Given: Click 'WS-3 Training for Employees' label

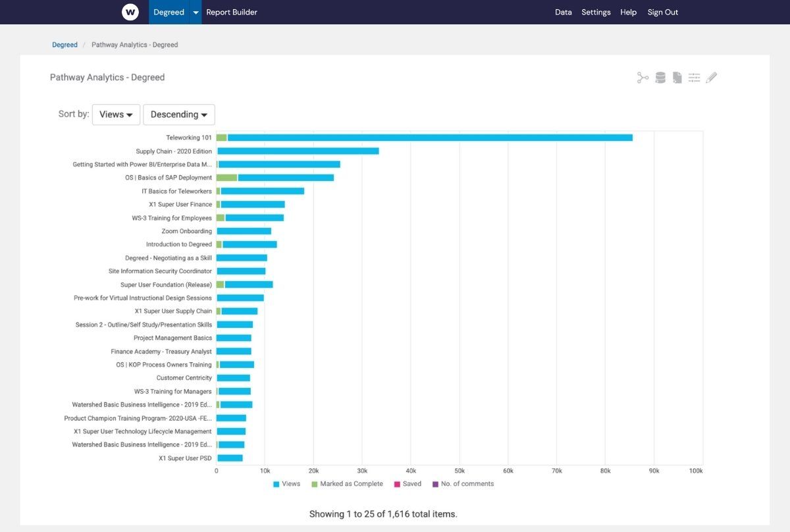Looking at the screenshot, I should click(172, 218).
